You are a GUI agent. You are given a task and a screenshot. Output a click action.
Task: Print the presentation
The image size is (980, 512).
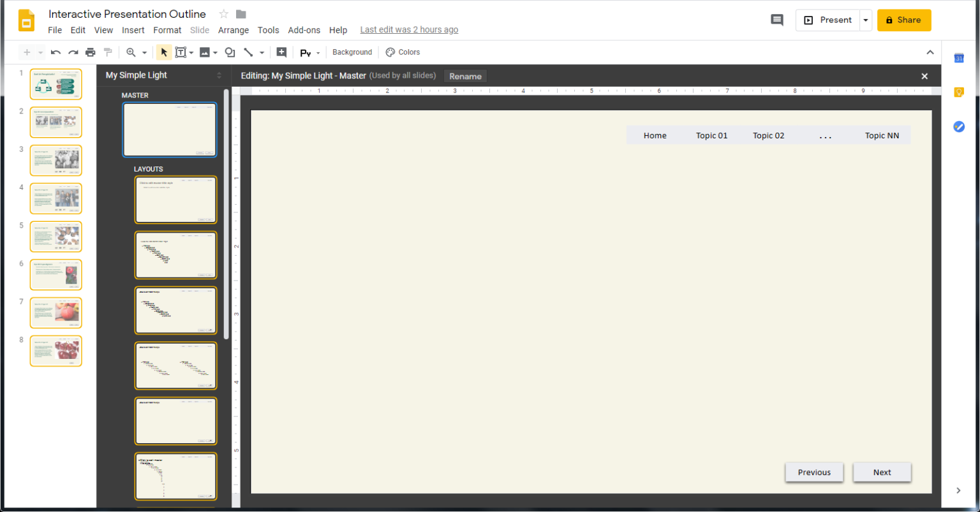pos(90,52)
